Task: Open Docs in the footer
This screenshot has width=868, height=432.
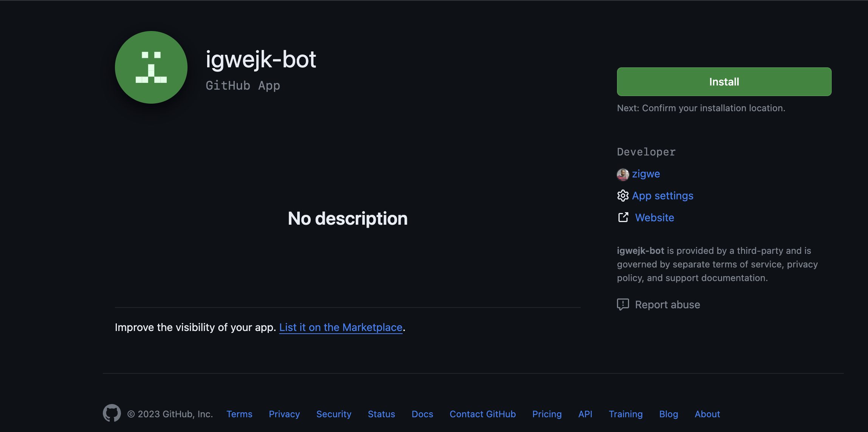Action: [x=422, y=414]
